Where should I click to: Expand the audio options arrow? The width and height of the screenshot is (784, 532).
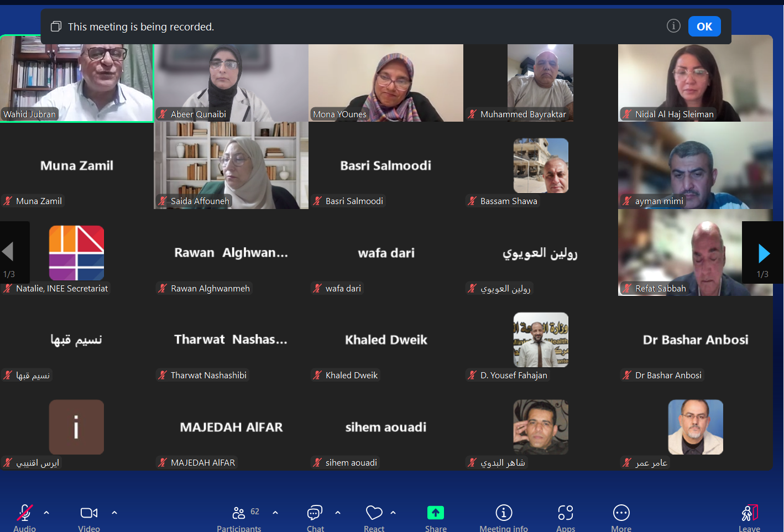click(46, 513)
